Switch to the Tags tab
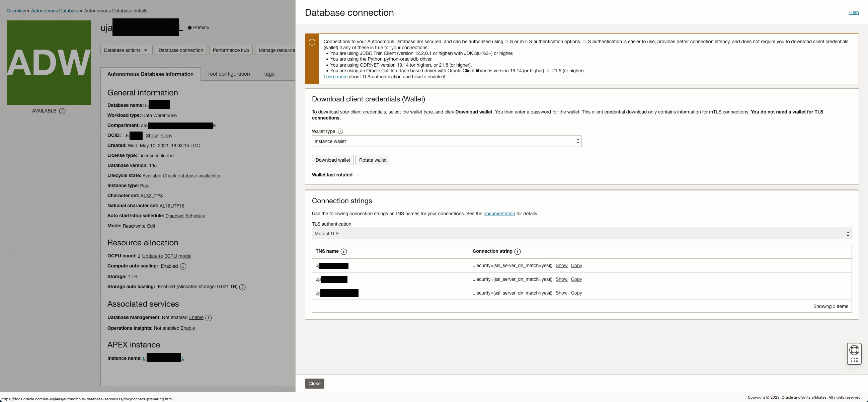The width and height of the screenshot is (868, 402). (269, 73)
